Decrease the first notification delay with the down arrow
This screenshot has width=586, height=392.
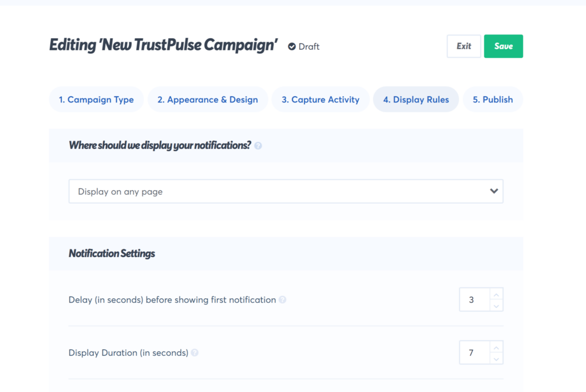click(496, 306)
